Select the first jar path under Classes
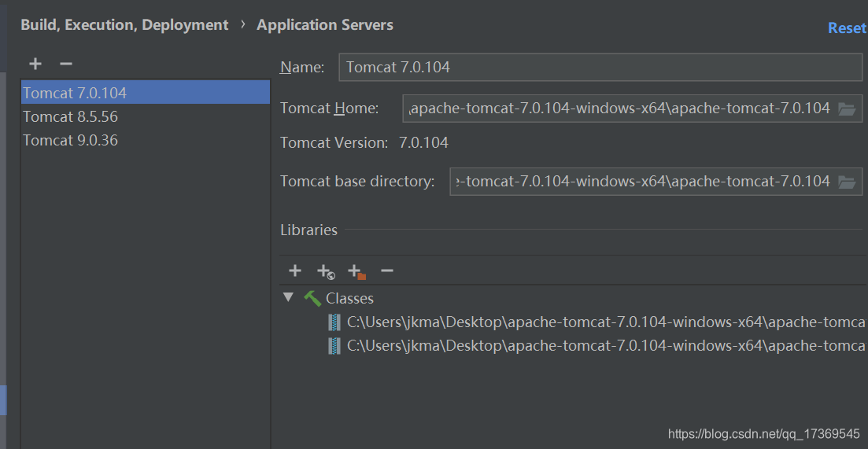The image size is (868, 449). (607, 322)
